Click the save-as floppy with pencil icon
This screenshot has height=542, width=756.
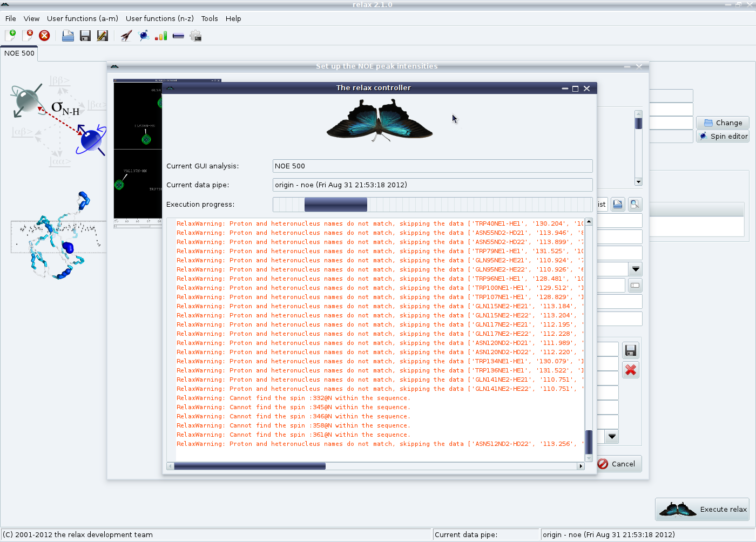(102, 36)
